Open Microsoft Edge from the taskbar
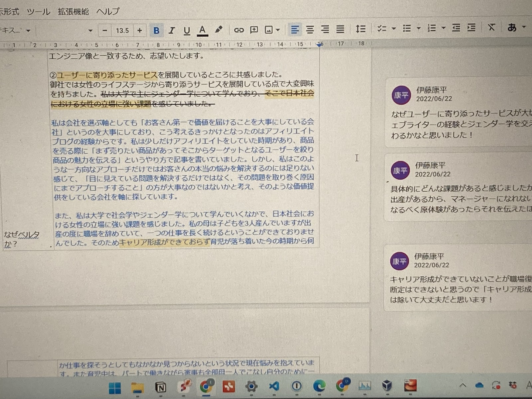The width and height of the screenshot is (532, 399). click(x=319, y=386)
